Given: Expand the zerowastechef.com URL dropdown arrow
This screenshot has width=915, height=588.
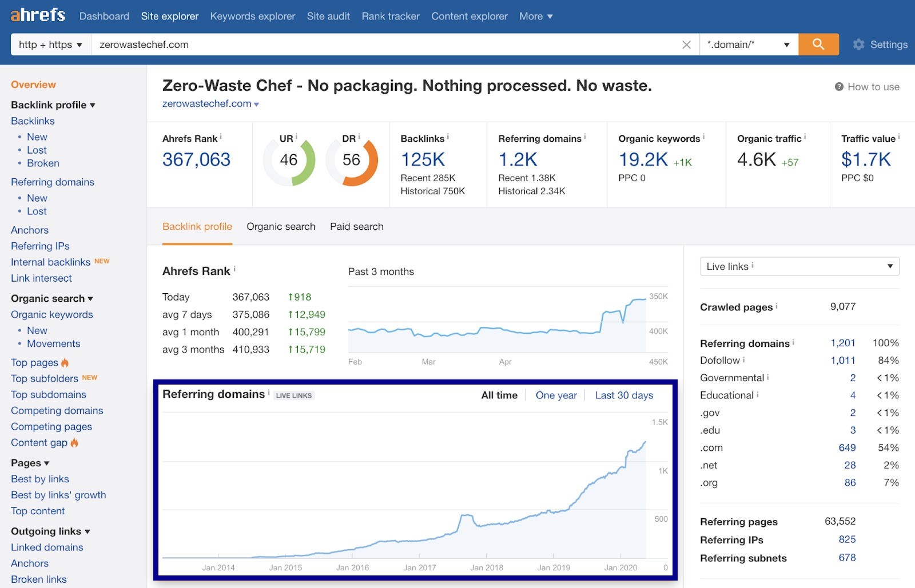Looking at the screenshot, I should click(256, 105).
